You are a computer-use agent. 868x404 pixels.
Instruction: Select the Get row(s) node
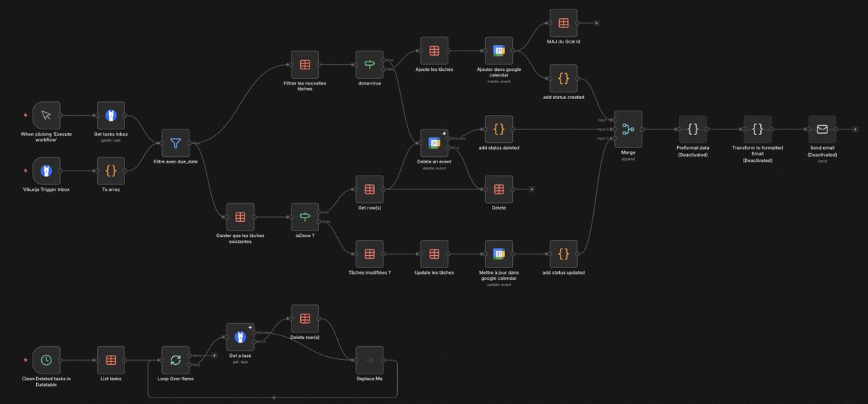(370, 189)
